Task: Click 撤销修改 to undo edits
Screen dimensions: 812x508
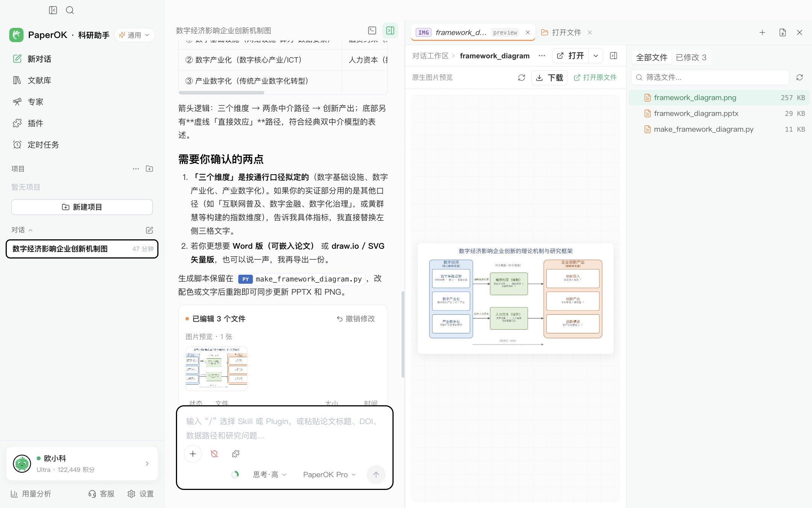Action: pyautogui.click(x=356, y=319)
